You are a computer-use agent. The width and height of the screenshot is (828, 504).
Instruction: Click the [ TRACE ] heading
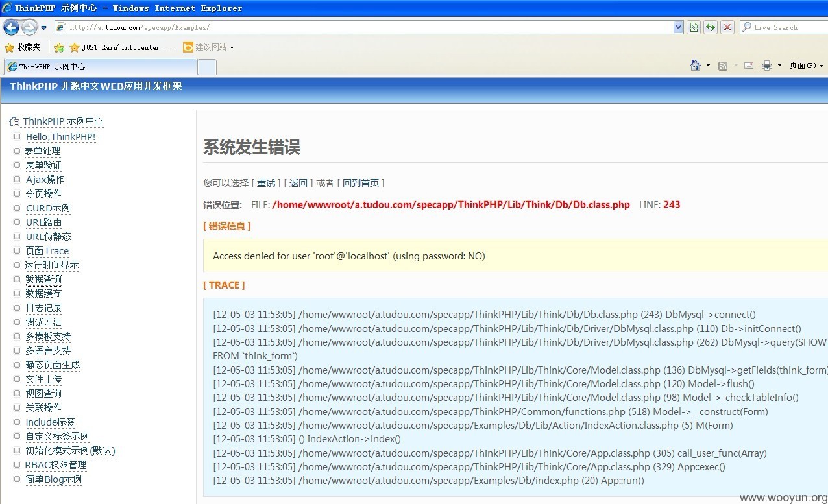coord(224,285)
